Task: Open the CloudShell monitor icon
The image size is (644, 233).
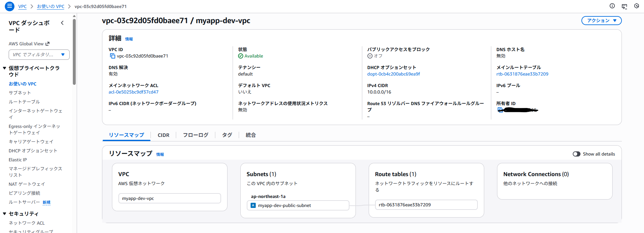Action: (x=624, y=6)
